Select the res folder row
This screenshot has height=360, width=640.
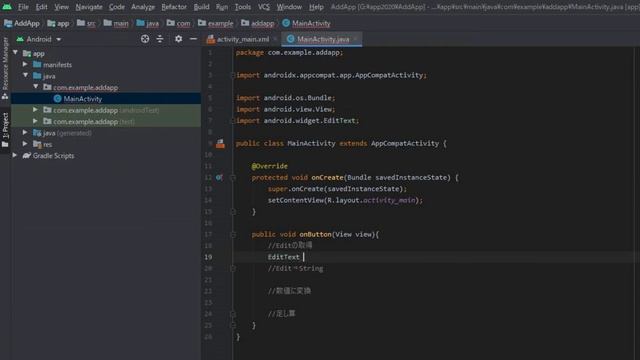tap(106, 144)
